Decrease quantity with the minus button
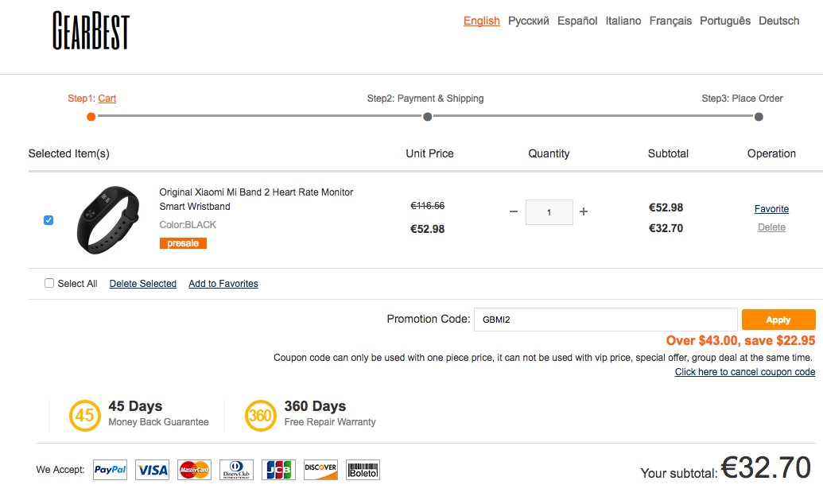 (514, 211)
